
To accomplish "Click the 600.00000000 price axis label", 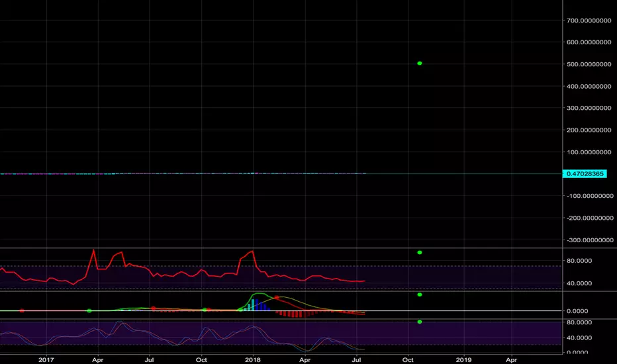I will 589,42.
